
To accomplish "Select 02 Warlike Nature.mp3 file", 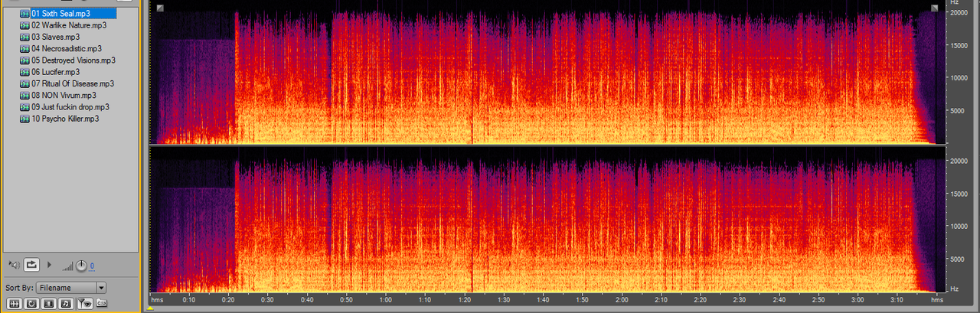I will [63, 25].
